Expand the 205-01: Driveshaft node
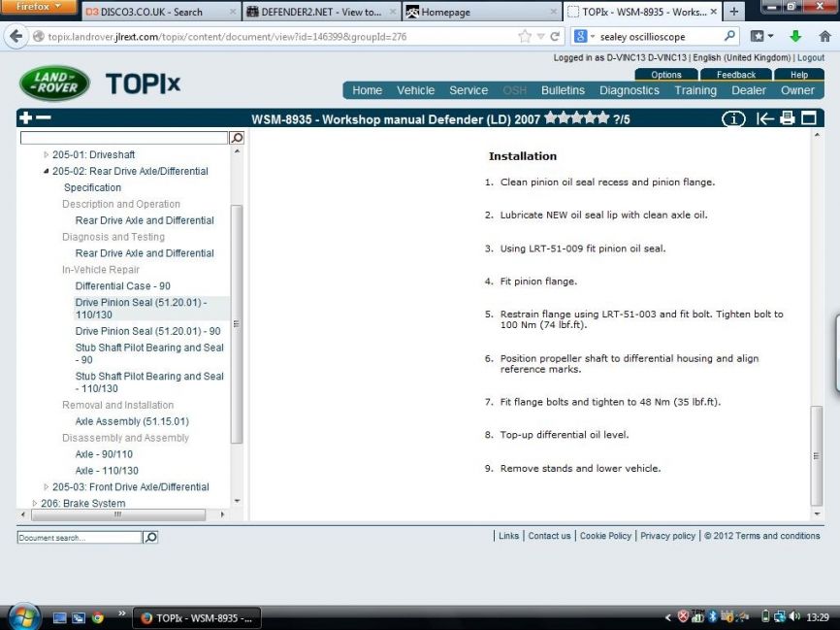The height and width of the screenshot is (630, 840). pos(46,154)
